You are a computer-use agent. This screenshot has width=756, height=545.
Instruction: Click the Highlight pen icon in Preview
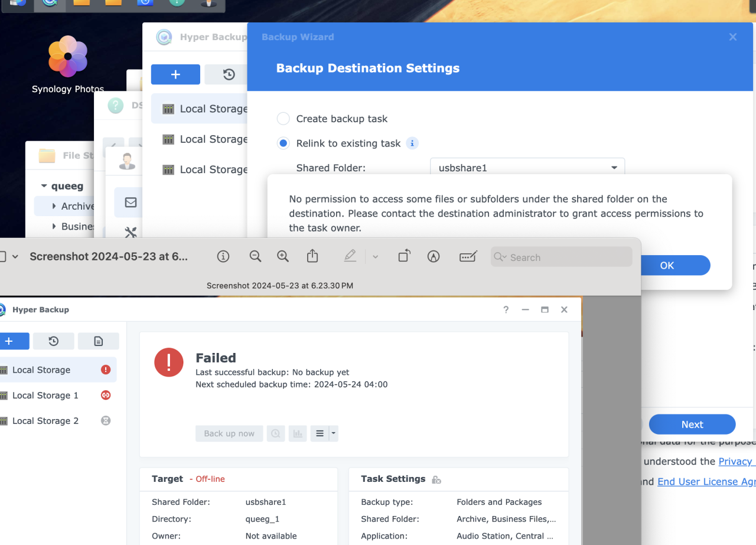[x=350, y=256]
